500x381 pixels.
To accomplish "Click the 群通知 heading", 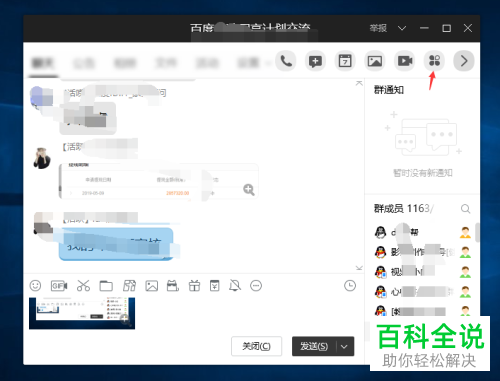I will point(389,90).
